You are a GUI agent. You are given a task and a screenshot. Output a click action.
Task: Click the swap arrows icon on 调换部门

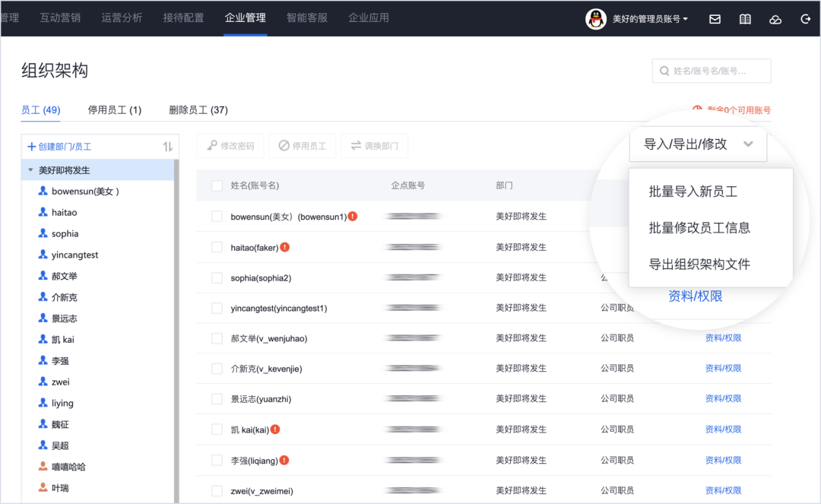tap(356, 145)
